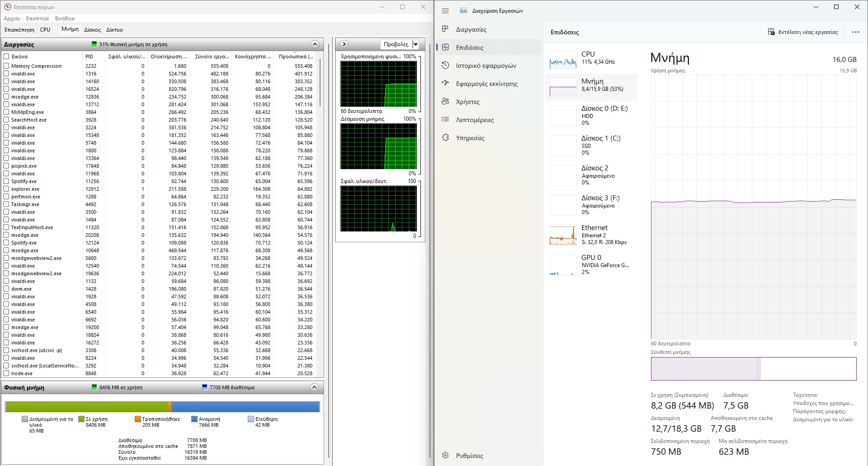
Task: Click the green in-use segment of memory bar
Action: click(x=86, y=407)
